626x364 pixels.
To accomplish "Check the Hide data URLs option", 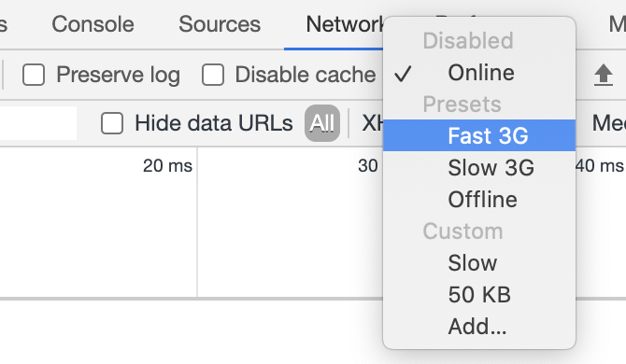I will (112, 123).
